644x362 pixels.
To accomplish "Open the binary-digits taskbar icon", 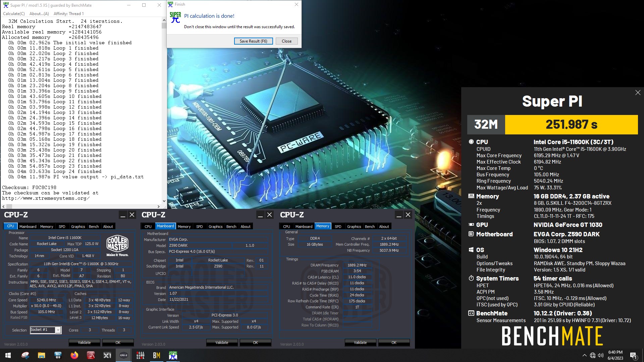I will click(140, 355).
